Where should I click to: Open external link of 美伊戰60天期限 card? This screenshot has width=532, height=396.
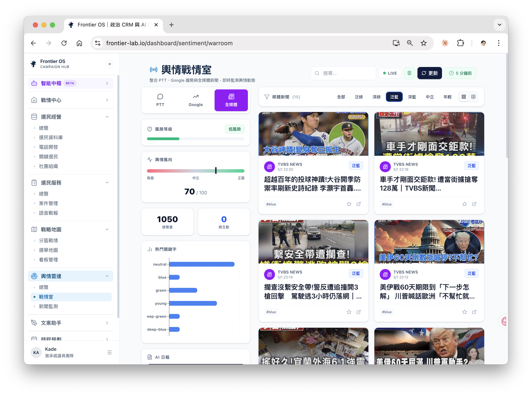[474, 312]
